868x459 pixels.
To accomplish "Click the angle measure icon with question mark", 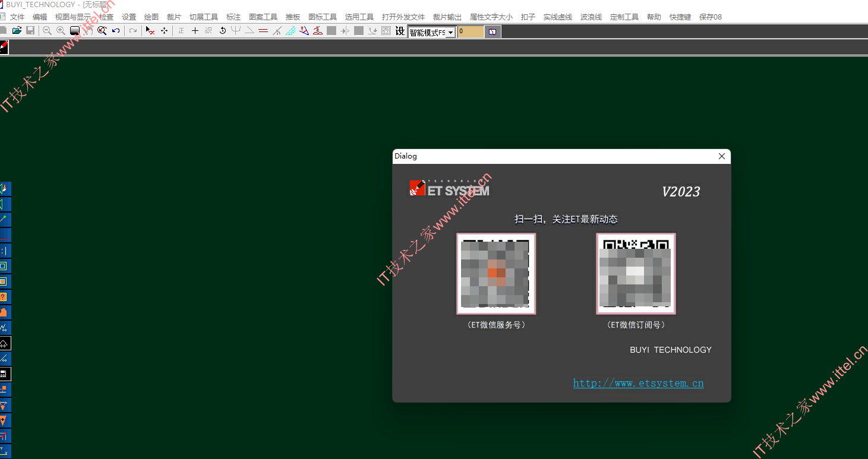I will pos(304,31).
